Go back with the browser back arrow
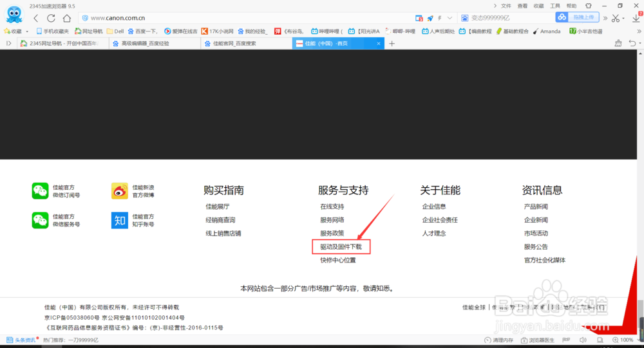644x348 pixels. pyautogui.click(x=35, y=18)
